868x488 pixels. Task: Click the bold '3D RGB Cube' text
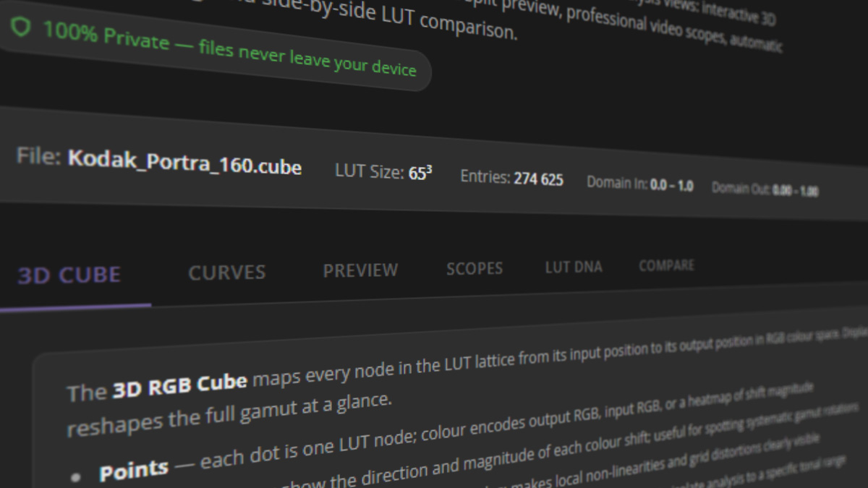click(x=179, y=385)
